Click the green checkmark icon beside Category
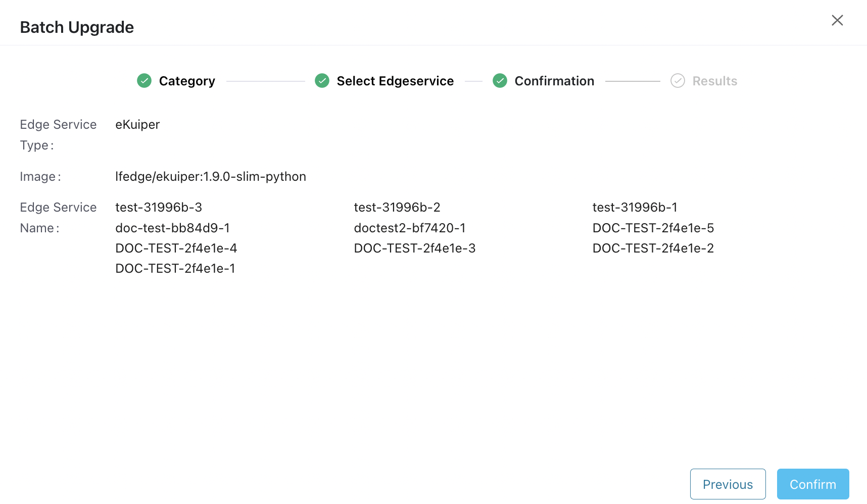This screenshot has height=504, width=867. pyautogui.click(x=144, y=81)
